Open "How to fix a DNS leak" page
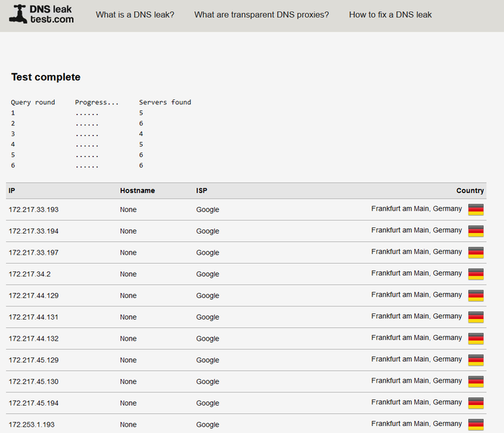The height and width of the screenshot is (433, 504). 390,15
